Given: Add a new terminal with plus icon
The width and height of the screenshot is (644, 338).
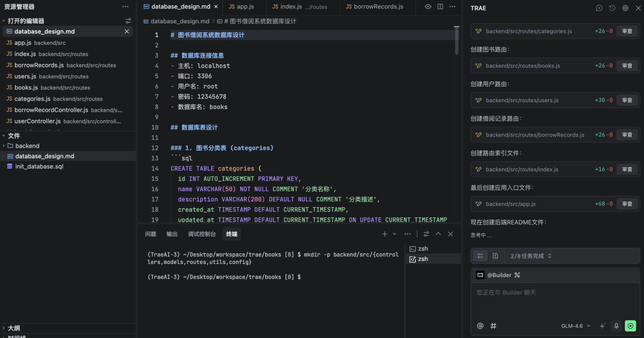Looking at the screenshot, I should (385, 234).
